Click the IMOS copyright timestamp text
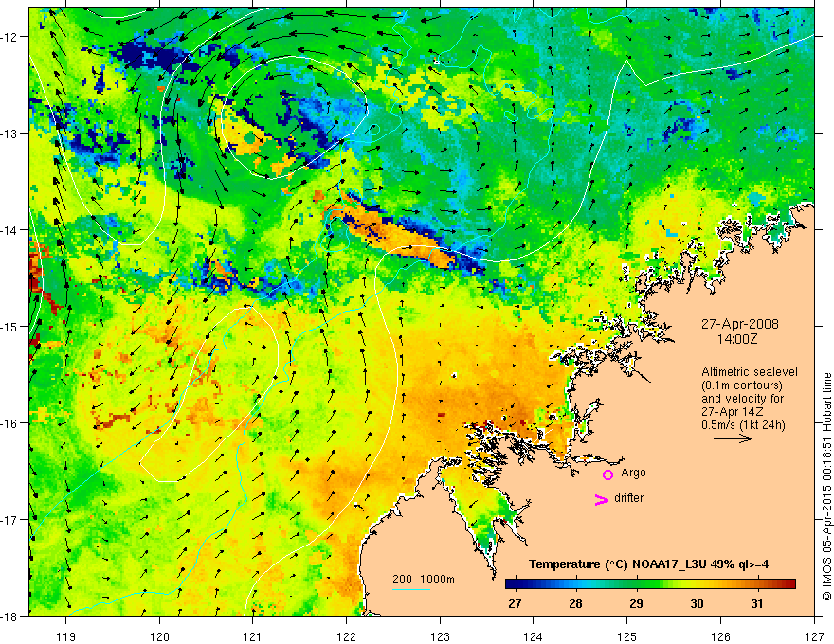834x644 pixels. [x=827, y=487]
